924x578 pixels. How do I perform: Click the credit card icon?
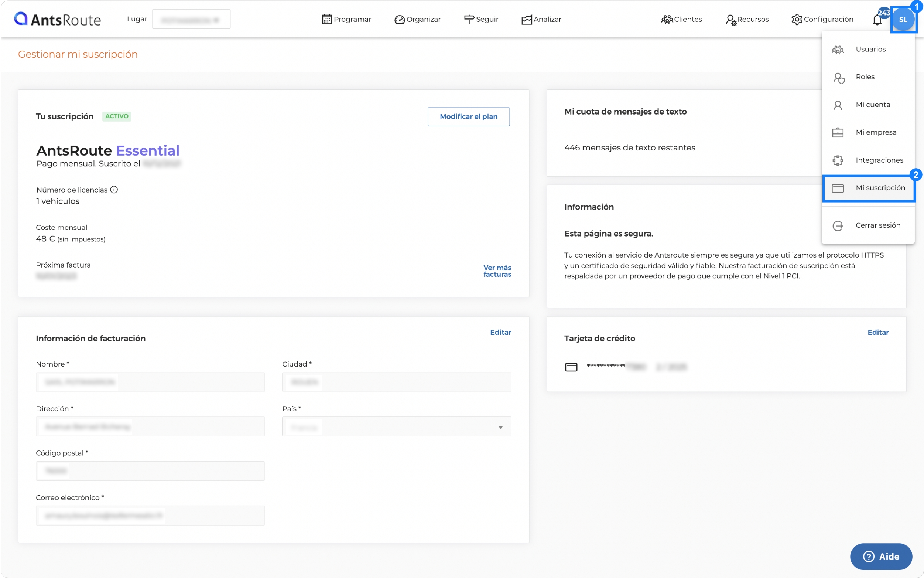tap(571, 367)
